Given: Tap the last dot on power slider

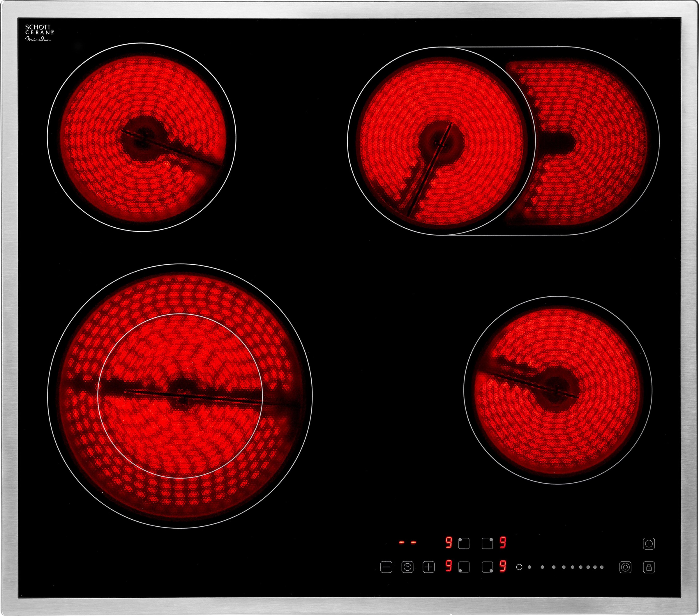Looking at the screenshot, I should (x=602, y=567).
